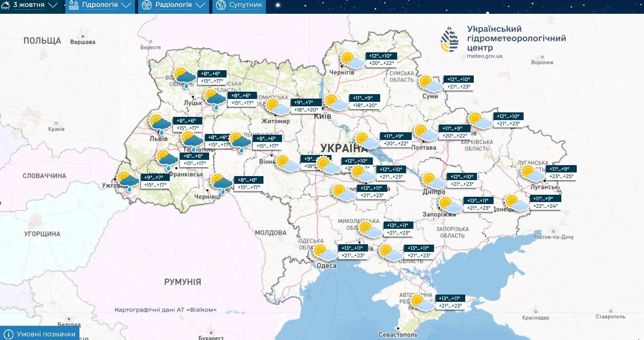The width and height of the screenshot is (644, 340).
Task: Click the Івано-Франківськ rain weather icon
Action: point(167,160)
